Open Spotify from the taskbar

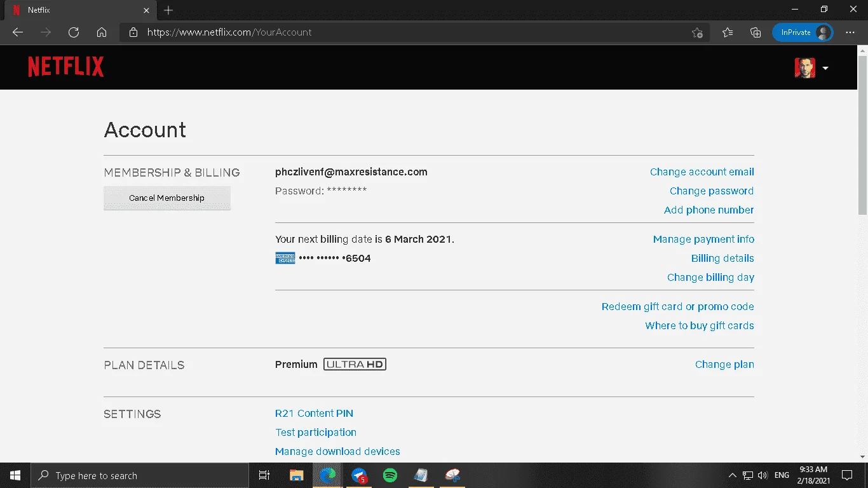[x=390, y=475]
